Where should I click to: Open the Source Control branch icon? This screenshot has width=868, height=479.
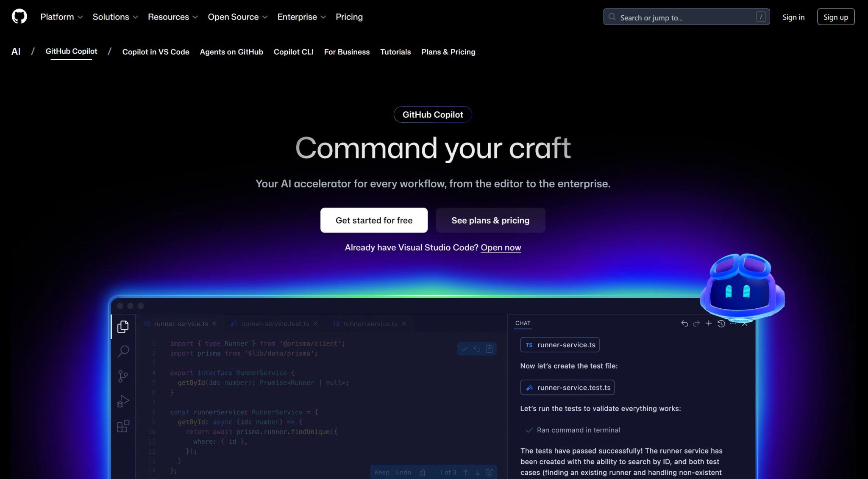tap(123, 376)
